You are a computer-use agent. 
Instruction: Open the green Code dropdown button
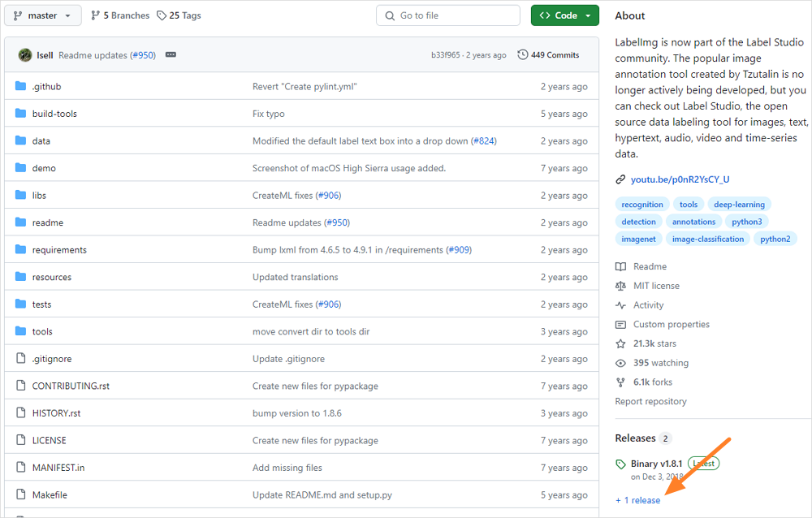click(x=565, y=15)
